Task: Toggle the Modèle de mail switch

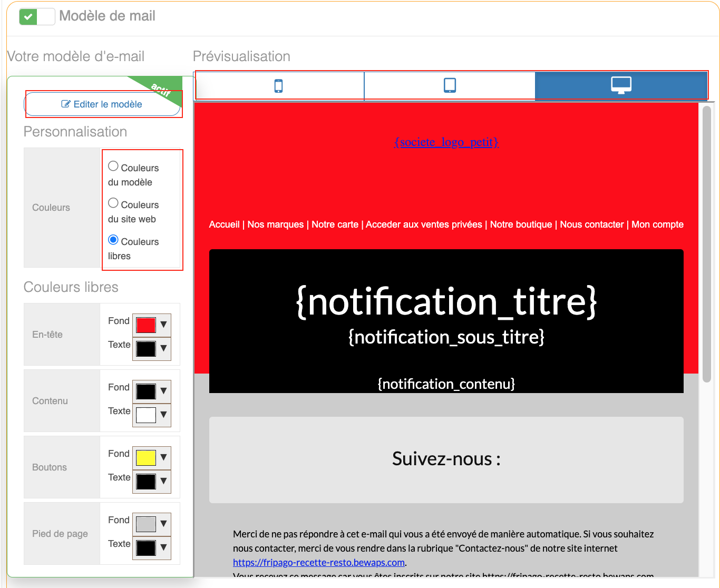Action: pyautogui.click(x=37, y=17)
